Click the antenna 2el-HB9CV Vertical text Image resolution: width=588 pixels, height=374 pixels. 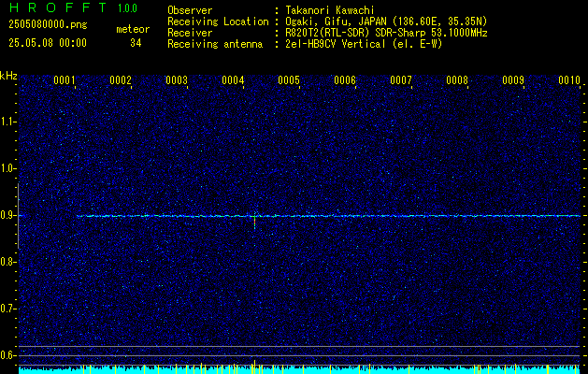point(365,44)
